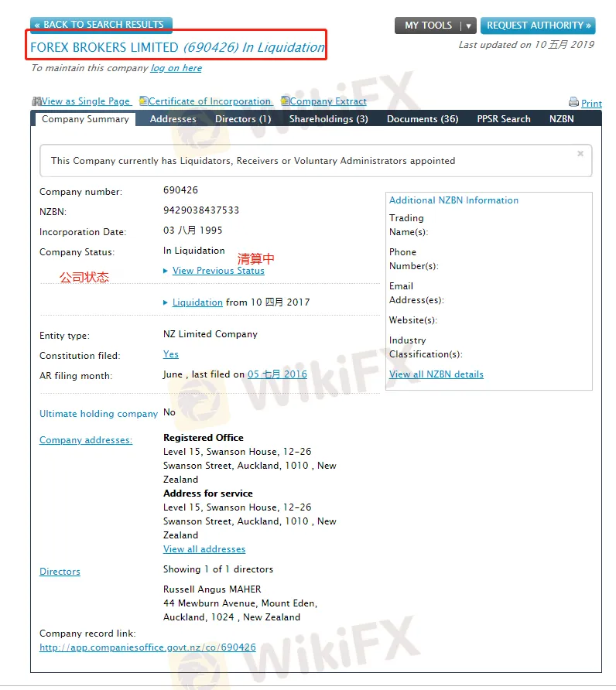This screenshot has height=690, width=616.
Task: Click the printer icon next to Print
Action: [573, 102]
